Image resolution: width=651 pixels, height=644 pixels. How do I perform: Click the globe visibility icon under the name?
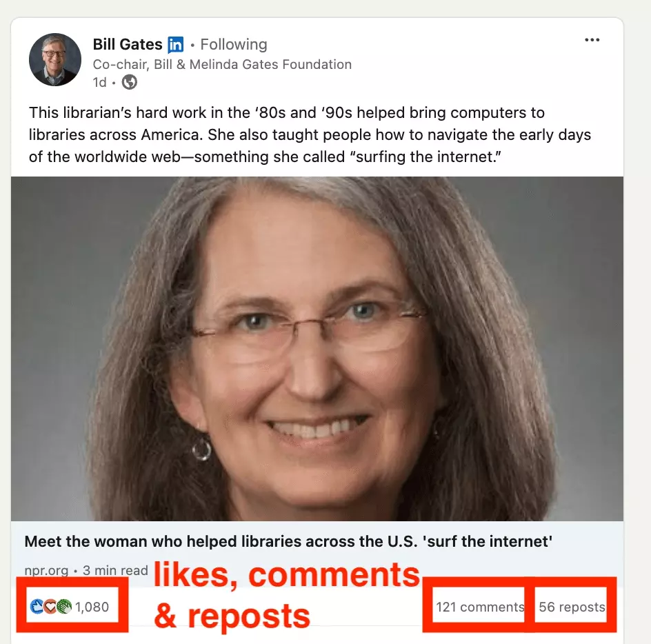point(129,82)
